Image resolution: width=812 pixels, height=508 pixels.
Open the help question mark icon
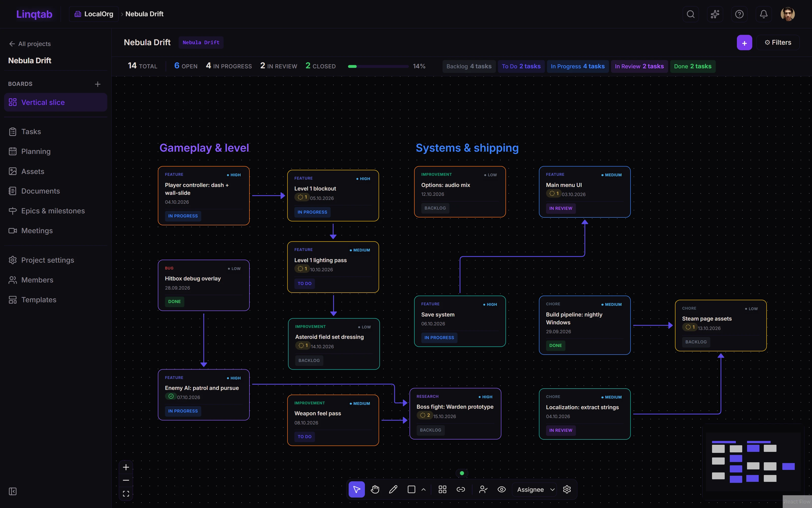(739, 14)
